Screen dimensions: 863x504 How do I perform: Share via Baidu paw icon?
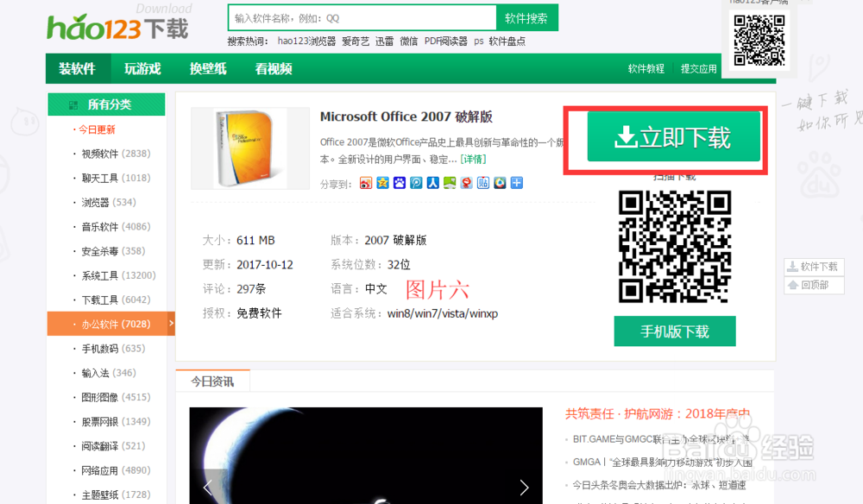399,183
